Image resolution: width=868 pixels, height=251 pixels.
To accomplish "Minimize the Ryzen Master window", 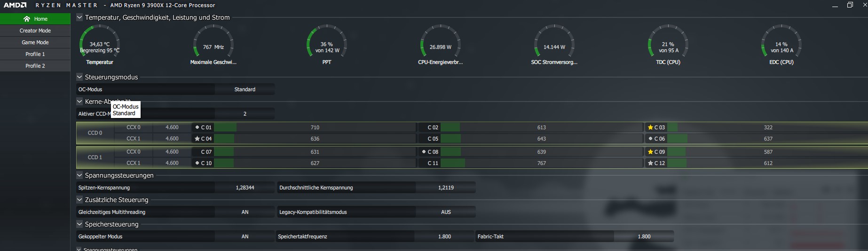I will 835,5.
